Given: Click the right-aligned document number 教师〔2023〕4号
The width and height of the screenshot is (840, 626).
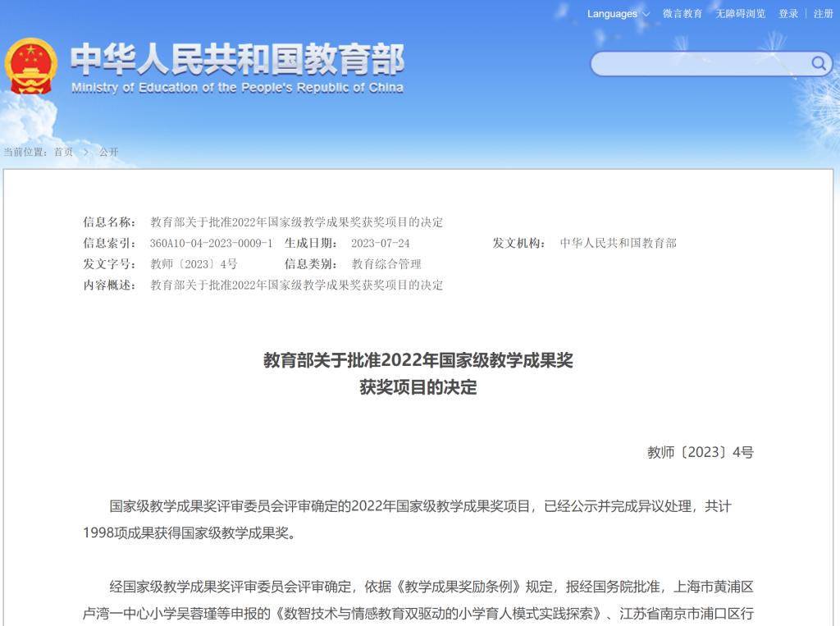Looking at the screenshot, I should [x=701, y=452].
